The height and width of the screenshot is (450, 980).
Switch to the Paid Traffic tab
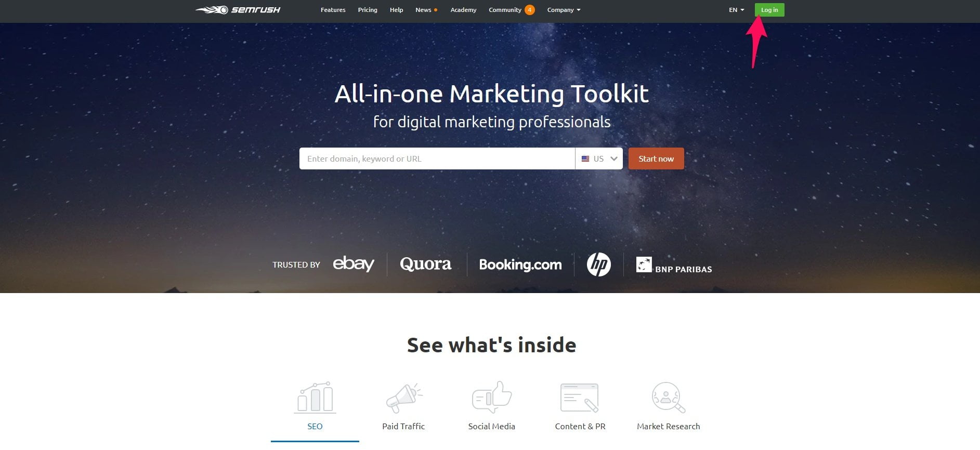tap(403, 426)
